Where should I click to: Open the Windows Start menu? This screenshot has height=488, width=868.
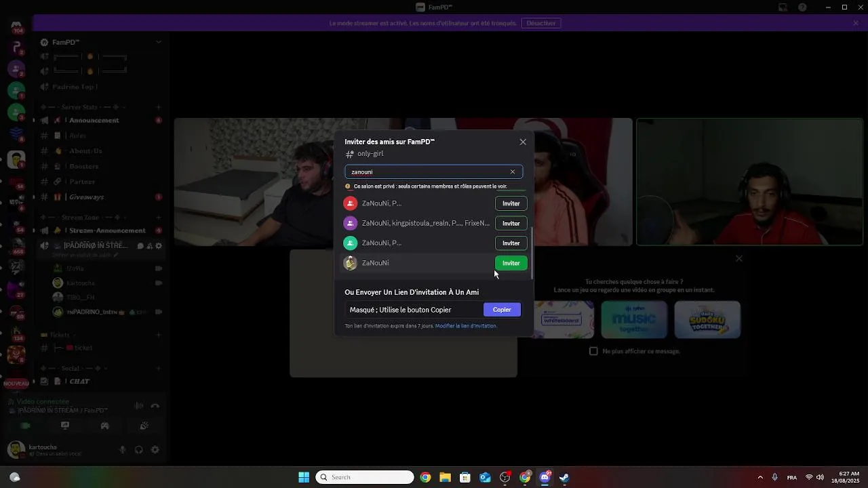click(x=304, y=477)
